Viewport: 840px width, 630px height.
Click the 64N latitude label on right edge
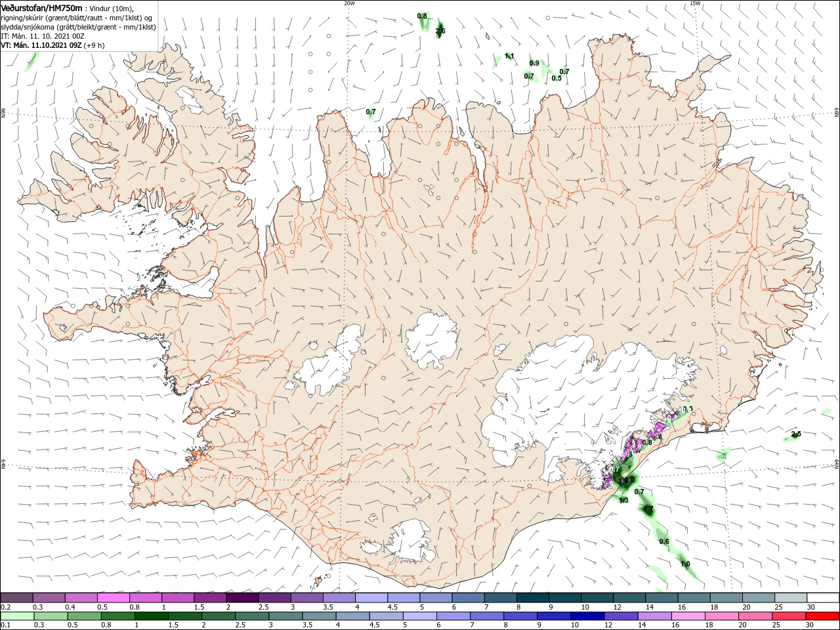coord(837,465)
